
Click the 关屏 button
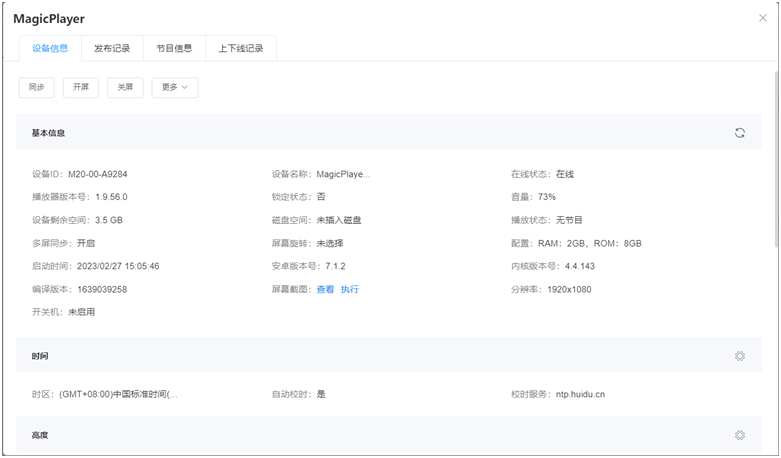[125, 88]
